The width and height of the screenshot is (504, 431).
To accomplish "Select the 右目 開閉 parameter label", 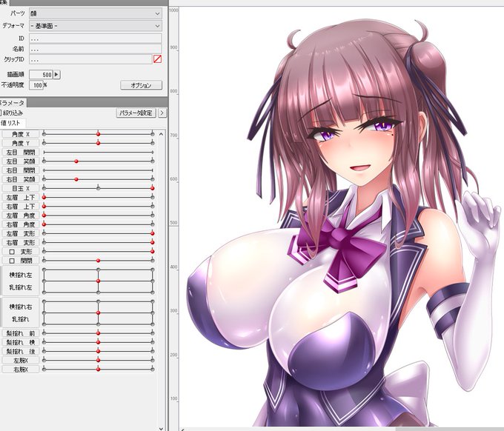I will click(21, 170).
